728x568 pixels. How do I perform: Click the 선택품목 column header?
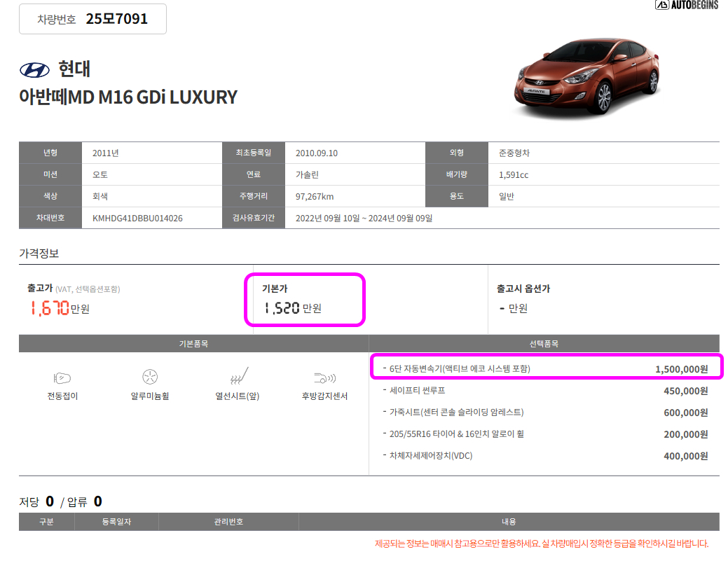[x=544, y=344]
